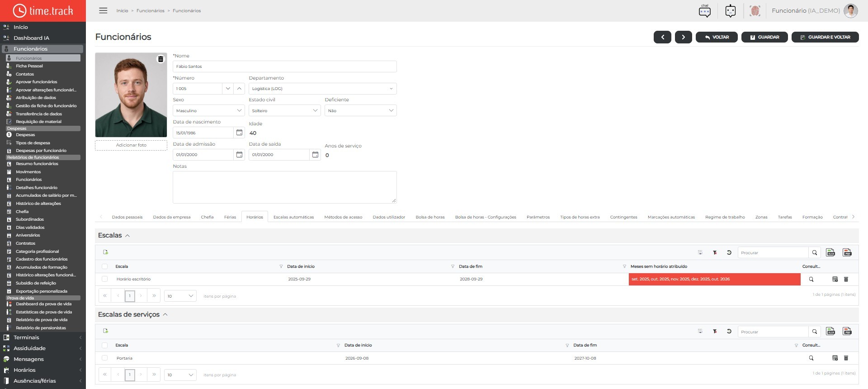
Task: Click the GUARDAR button
Action: point(764,37)
